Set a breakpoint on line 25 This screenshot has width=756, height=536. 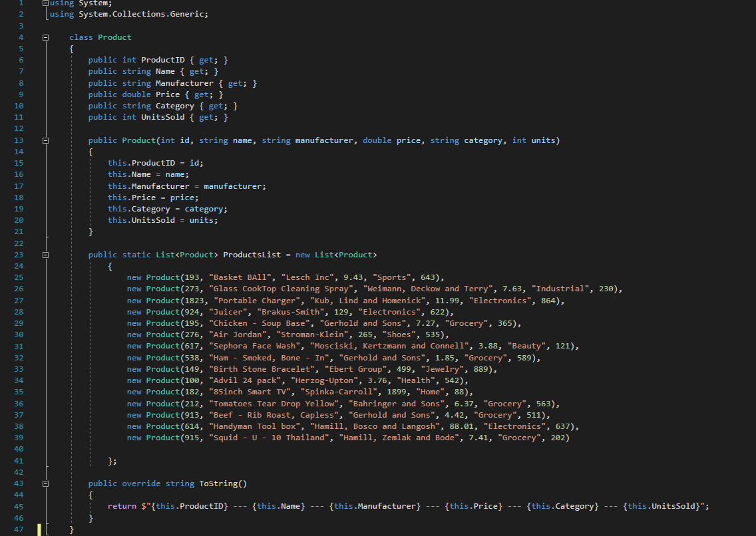pos(8,277)
